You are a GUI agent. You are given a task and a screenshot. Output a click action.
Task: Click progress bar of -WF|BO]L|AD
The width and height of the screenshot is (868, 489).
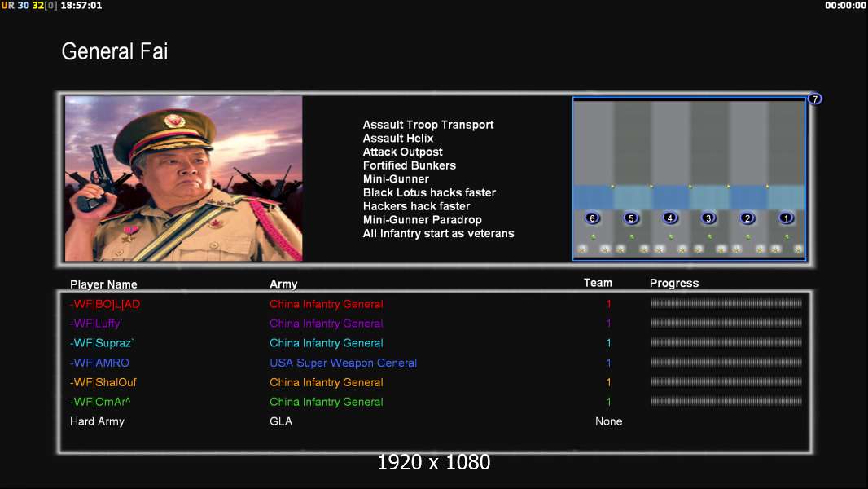(x=726, y=303)
